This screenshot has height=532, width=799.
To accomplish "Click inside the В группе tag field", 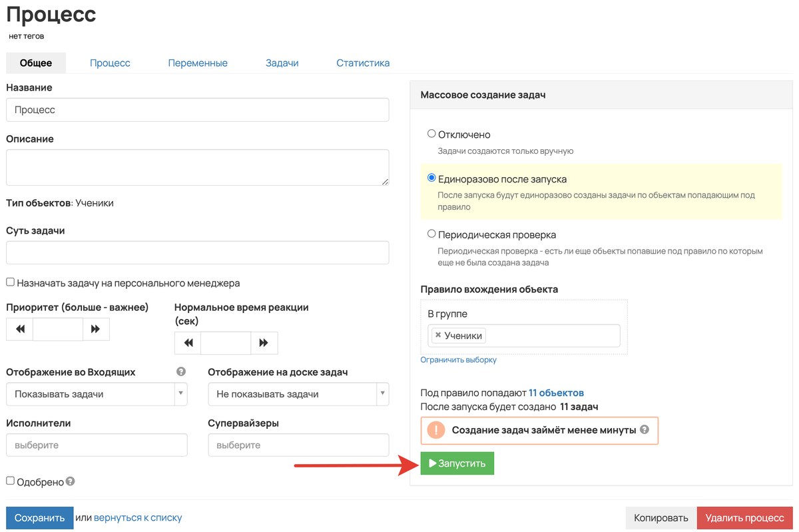I will [523, 336].
